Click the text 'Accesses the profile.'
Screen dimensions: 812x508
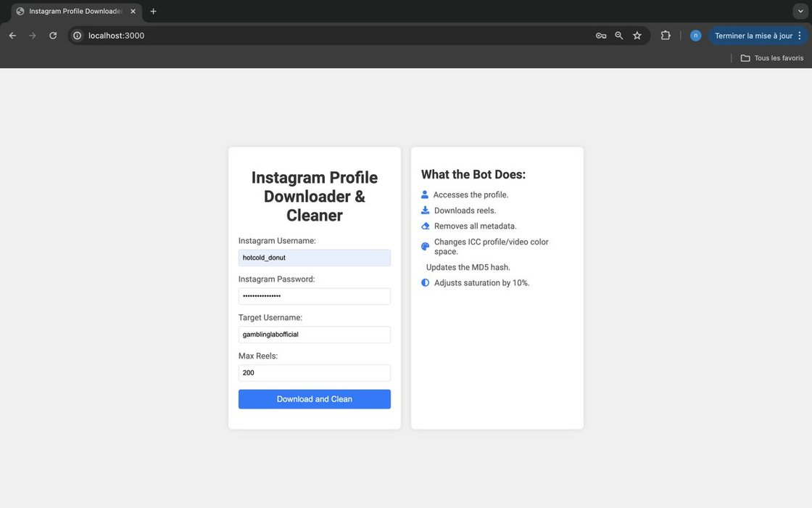pyautogui.click(x=471, y=195)
